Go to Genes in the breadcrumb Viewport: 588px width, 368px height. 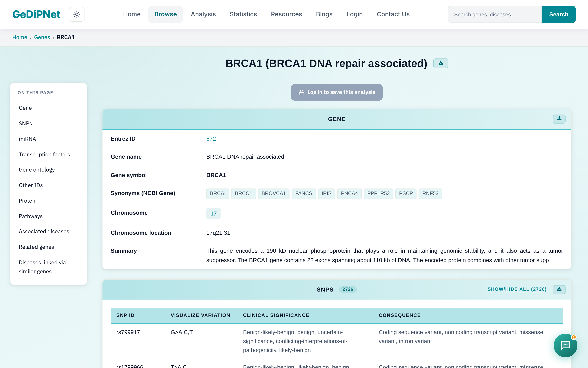click(x=42, y=37)
